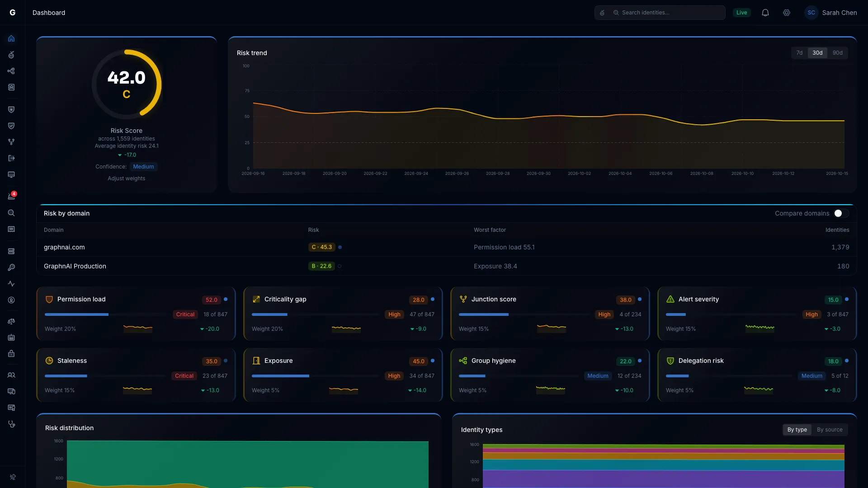Click the shield with star sidebar icon
Viewport: 868px width, 488px height.
click(x=11, y=109)
